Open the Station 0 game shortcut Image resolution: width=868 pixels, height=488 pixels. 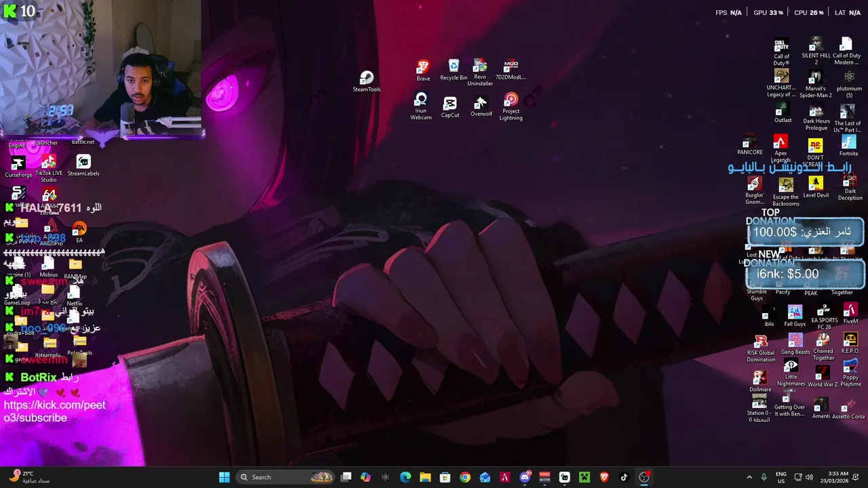pyautogui.click(x=759, y=409)
